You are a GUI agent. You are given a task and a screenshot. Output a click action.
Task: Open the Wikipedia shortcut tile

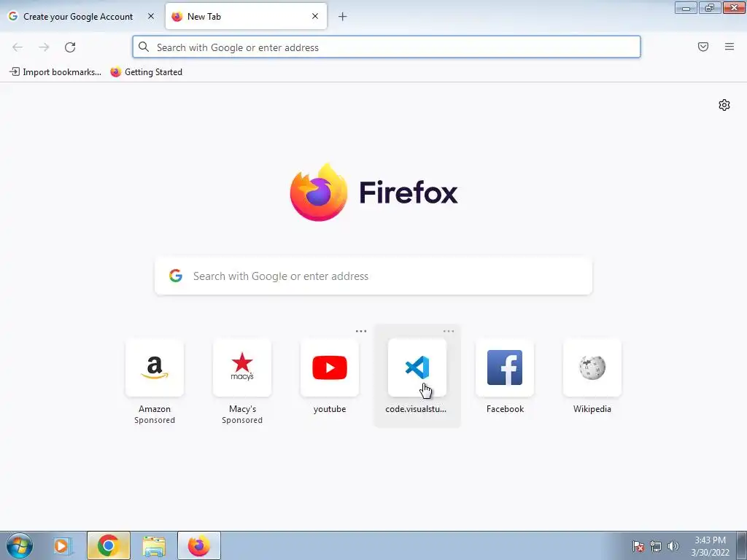coord(592,367)
